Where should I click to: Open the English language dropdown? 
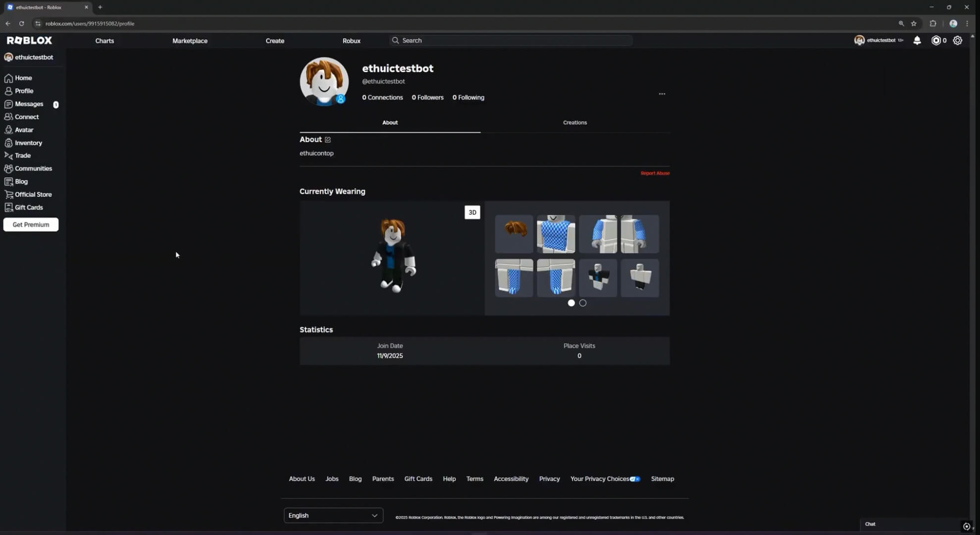333,515
